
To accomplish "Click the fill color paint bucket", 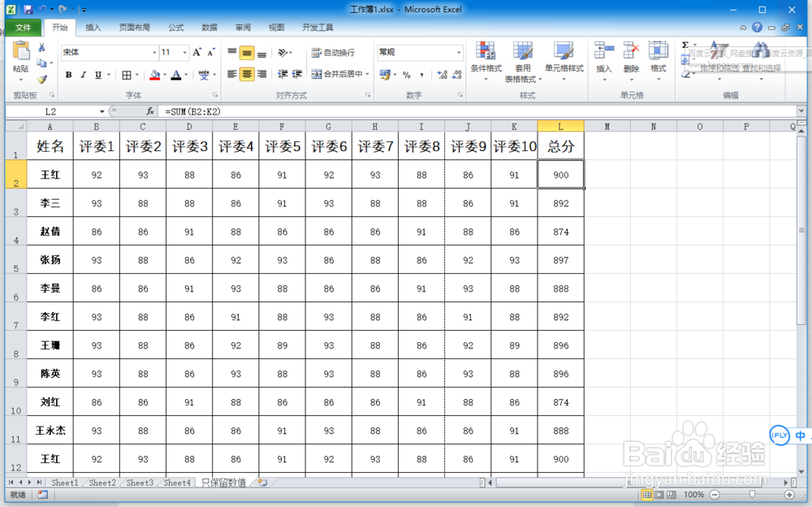I will pos(154,75).
